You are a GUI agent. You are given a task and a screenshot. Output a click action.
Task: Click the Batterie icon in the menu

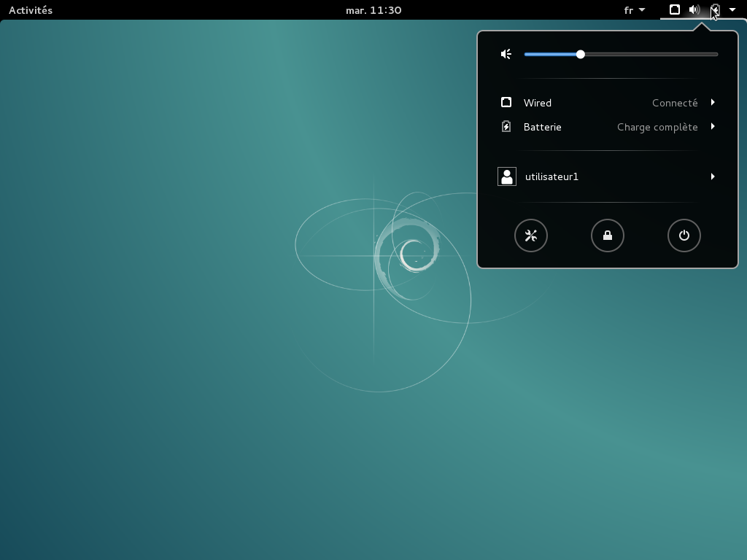pos(506,127)
